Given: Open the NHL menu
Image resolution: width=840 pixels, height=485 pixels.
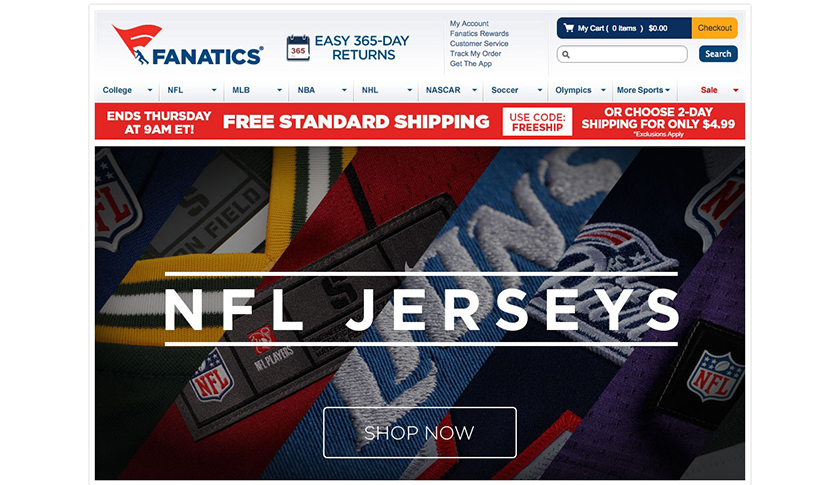Looking at the screenshot, I should (386, 90).
